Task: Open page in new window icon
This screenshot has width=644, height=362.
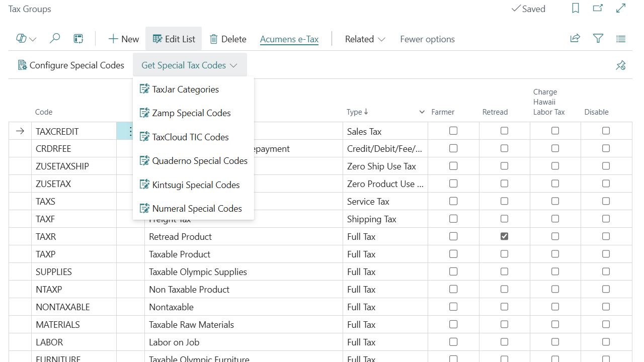Action: click(598, 9)
